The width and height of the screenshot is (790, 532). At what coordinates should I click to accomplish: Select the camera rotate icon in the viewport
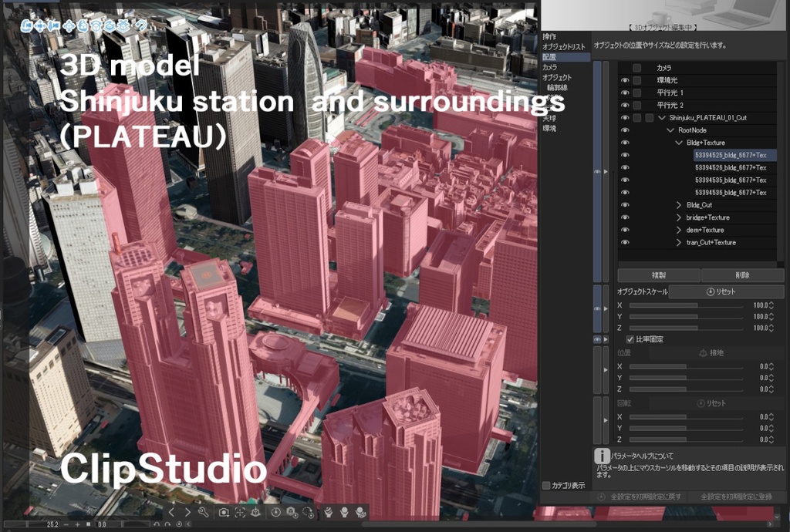[25, 25]
